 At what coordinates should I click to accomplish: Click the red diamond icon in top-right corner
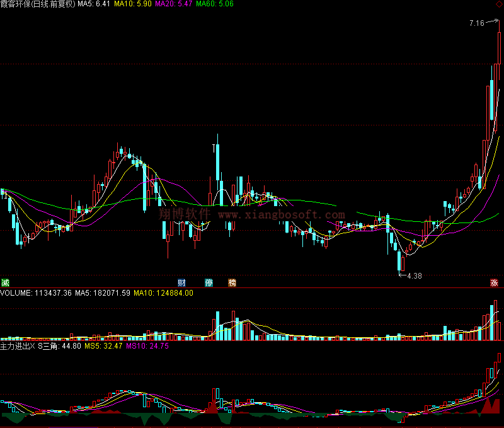(x=500, y=4)
